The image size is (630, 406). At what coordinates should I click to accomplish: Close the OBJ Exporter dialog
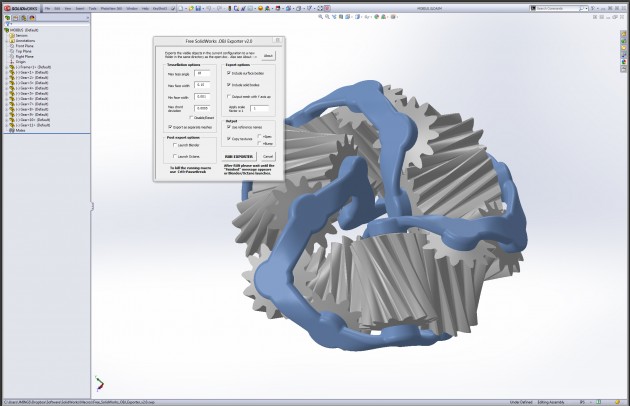277,40
